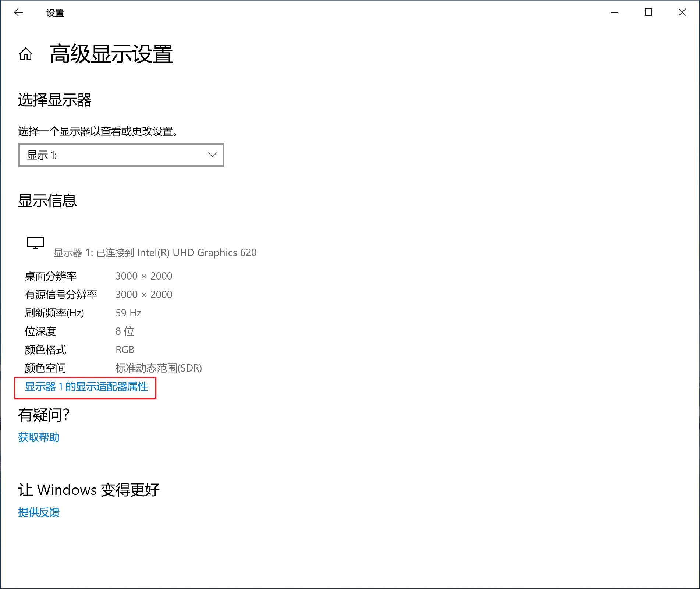Go to Settings home via house icon
The height and width of the screenshot is (589, 700).
tap(26, 54)
